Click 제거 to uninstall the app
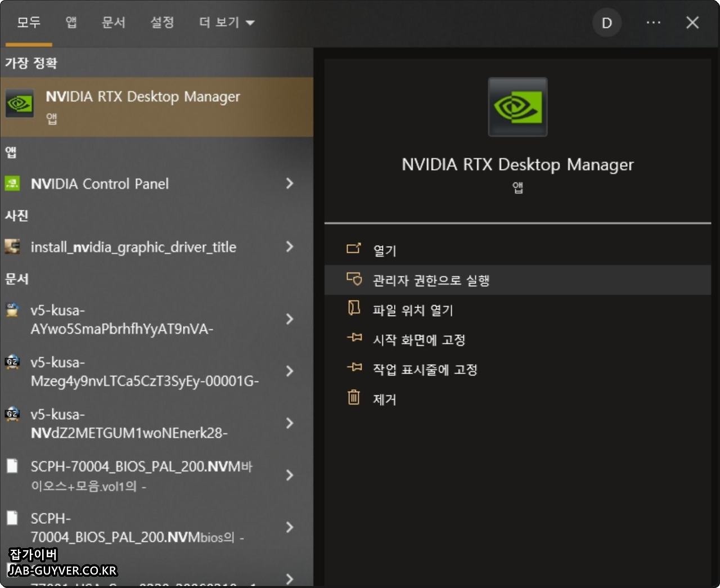 [384, 399]
